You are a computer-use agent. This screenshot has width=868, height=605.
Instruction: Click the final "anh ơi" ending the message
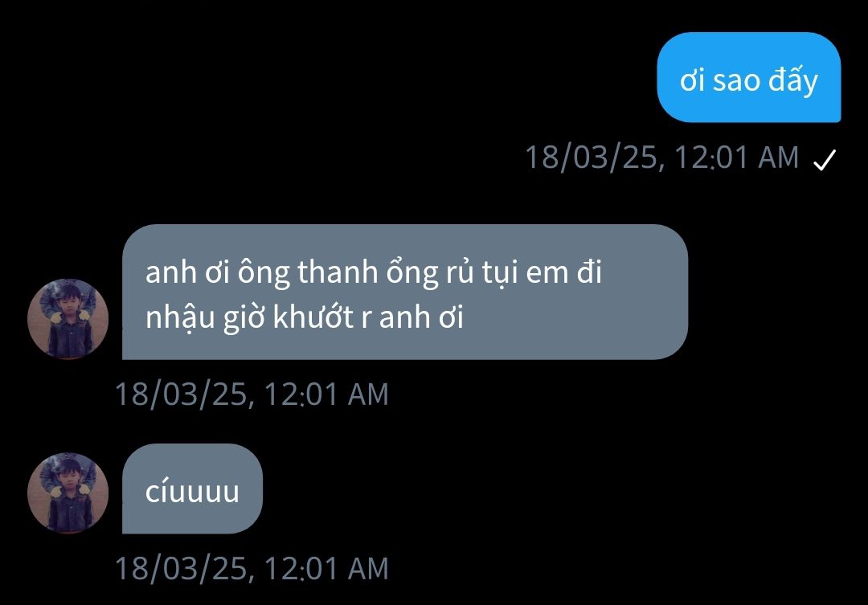[420, 317]
